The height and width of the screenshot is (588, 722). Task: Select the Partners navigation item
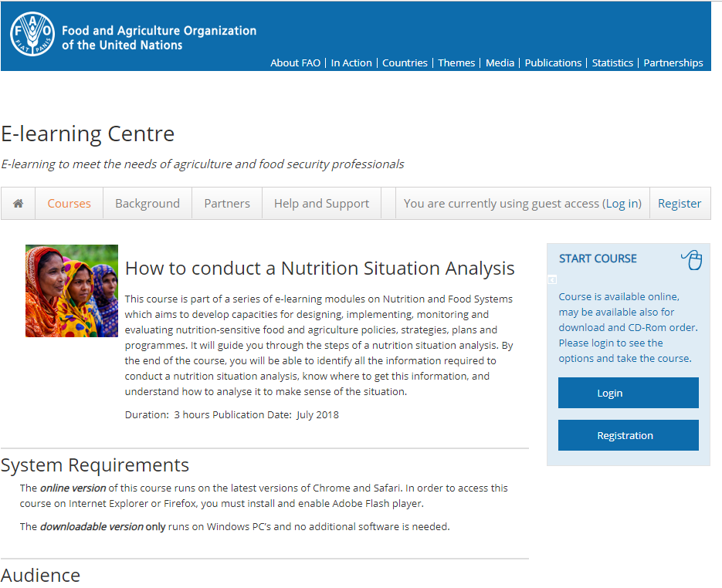point(227,204)
